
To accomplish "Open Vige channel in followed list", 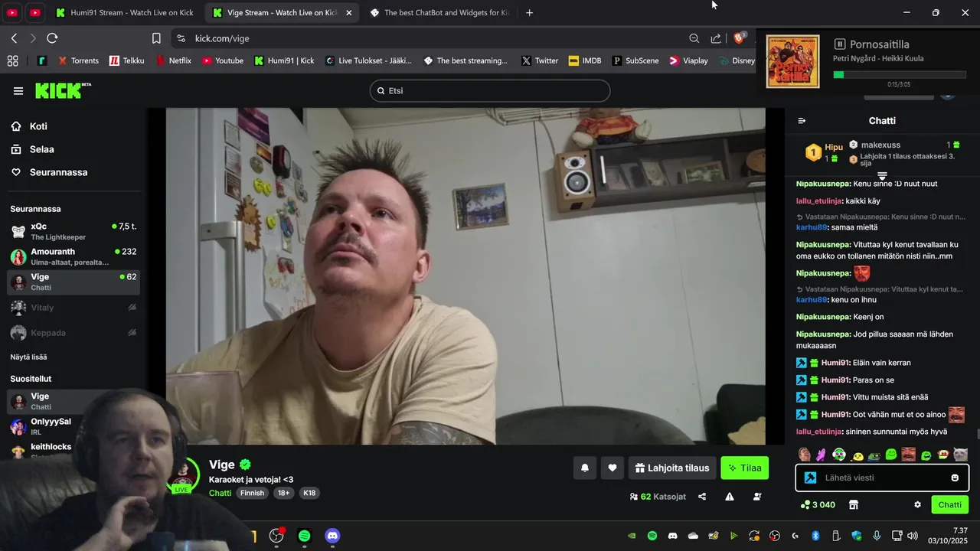I will click(73, 282).
